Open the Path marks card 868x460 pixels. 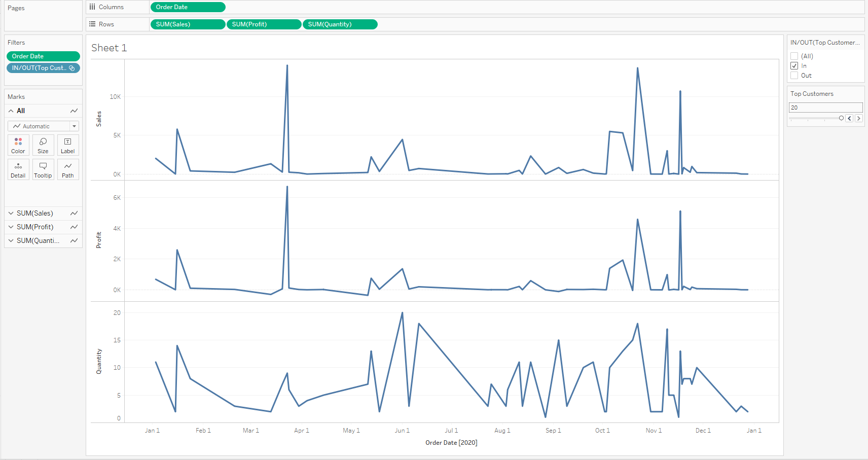(68, 169)
